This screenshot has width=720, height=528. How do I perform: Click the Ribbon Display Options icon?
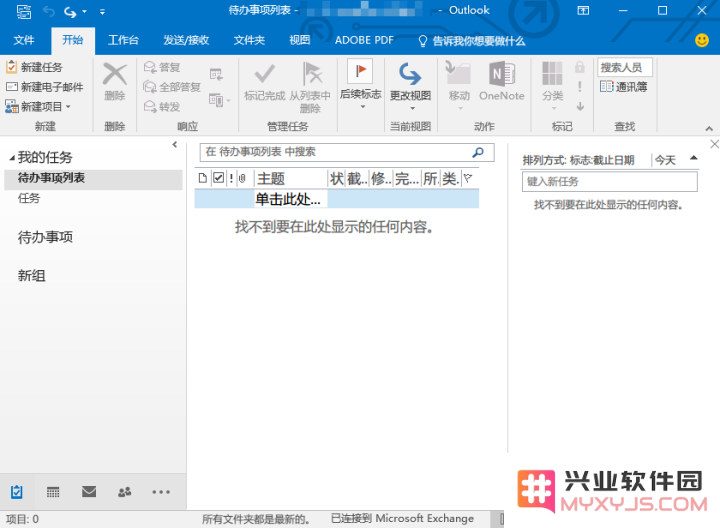click(583, 11)
